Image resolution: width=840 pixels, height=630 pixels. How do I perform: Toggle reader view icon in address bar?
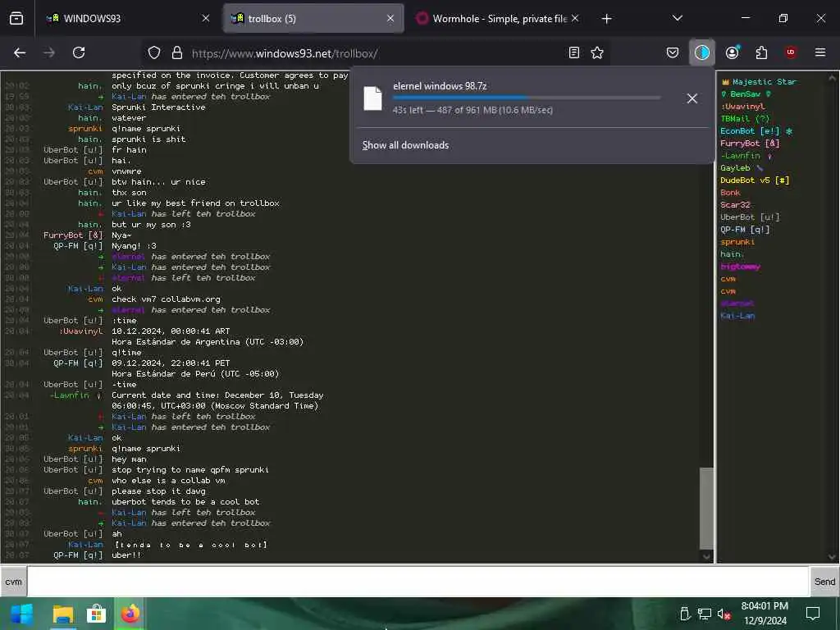pyautogui.click(x=573, y=52)
